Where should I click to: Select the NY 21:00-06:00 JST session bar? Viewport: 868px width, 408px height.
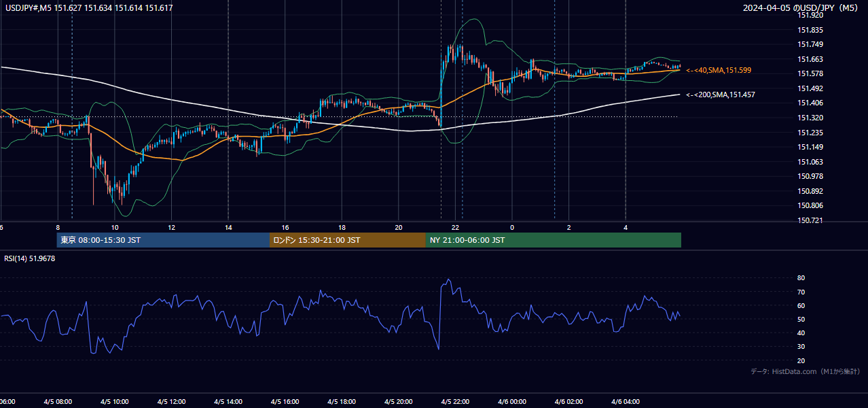[x=554, y=240]
